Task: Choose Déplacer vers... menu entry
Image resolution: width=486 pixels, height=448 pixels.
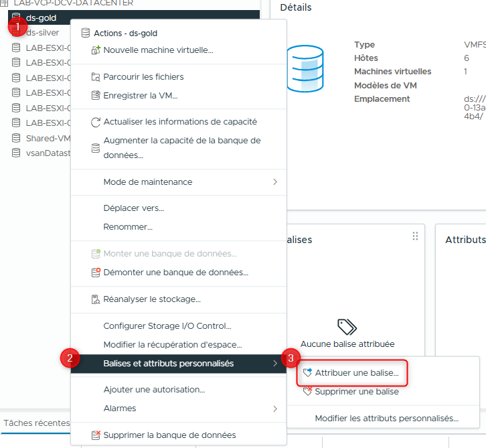Action: (134, 208)
